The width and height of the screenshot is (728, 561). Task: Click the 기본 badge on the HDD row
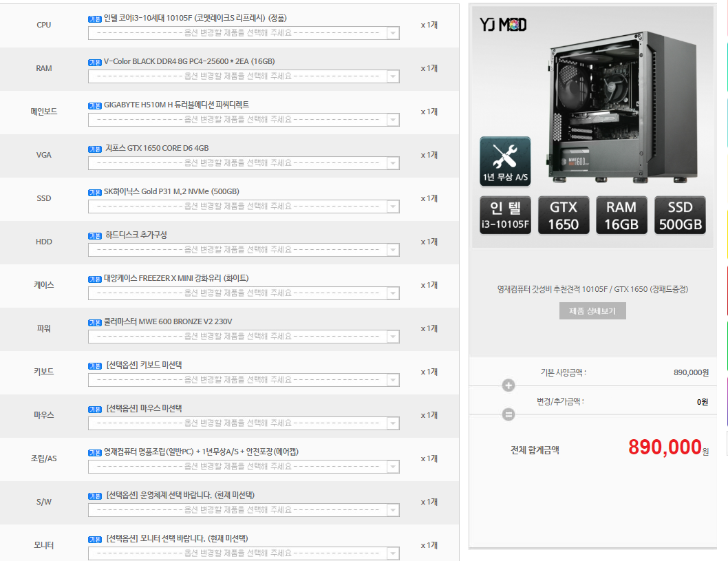tap(95, 236)
